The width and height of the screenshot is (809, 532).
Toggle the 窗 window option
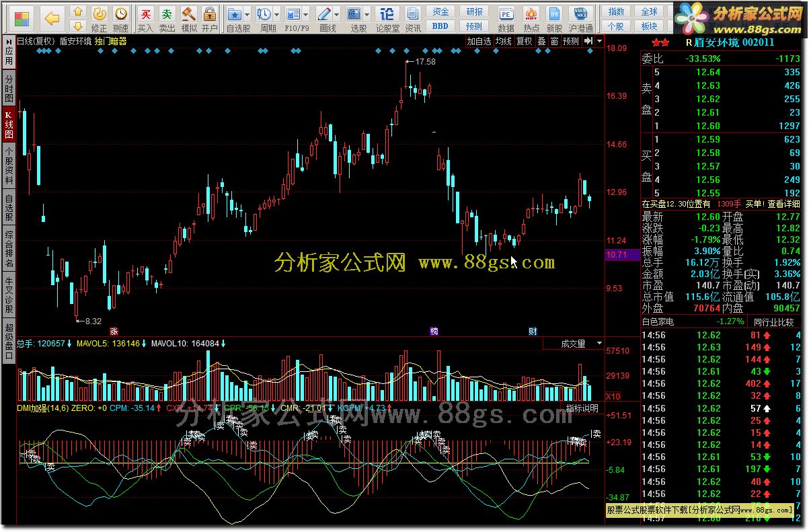tap(554, 41)
